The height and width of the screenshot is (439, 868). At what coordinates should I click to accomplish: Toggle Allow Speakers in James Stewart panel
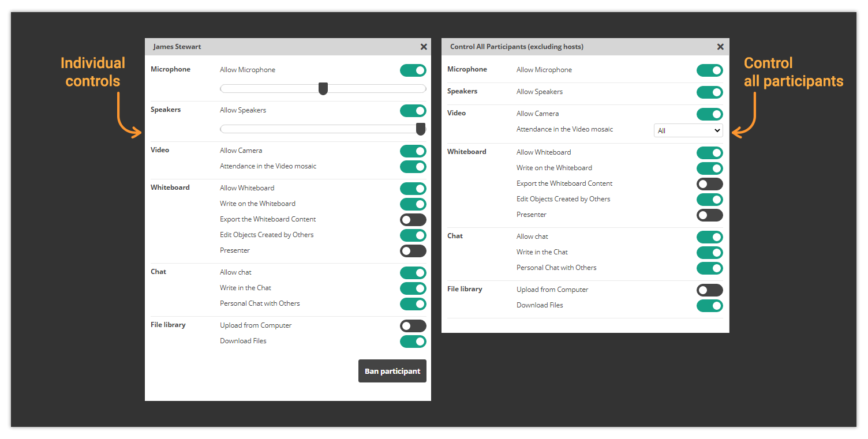pos(413,111)
